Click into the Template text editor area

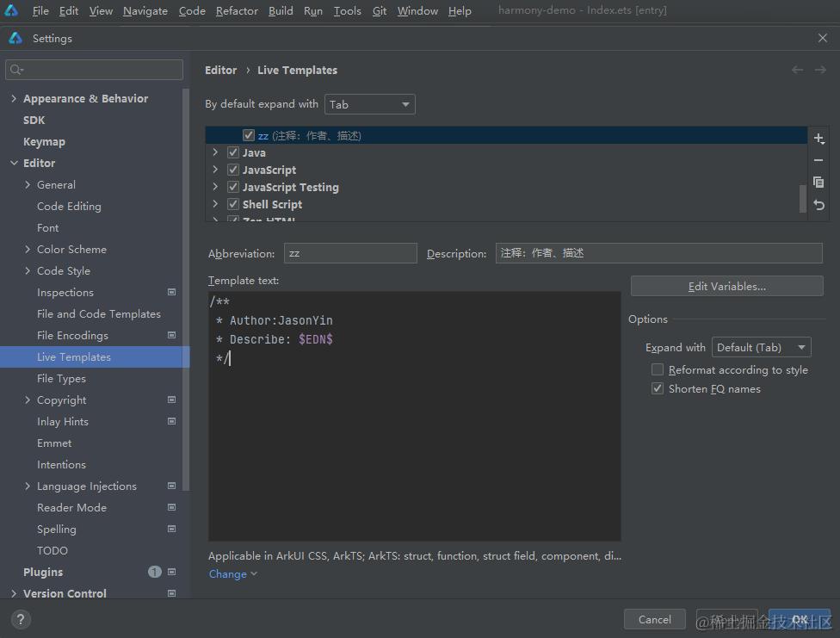[414, 416]
